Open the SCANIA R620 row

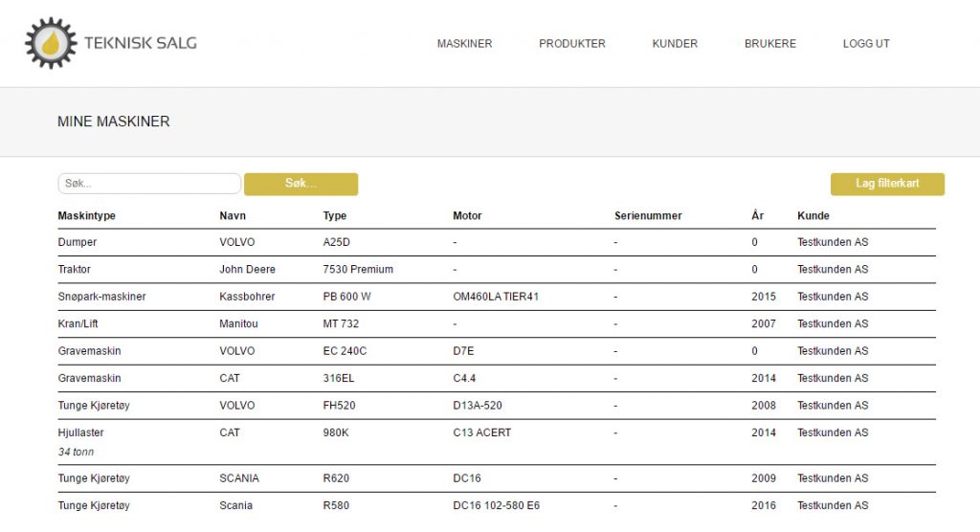497,478
